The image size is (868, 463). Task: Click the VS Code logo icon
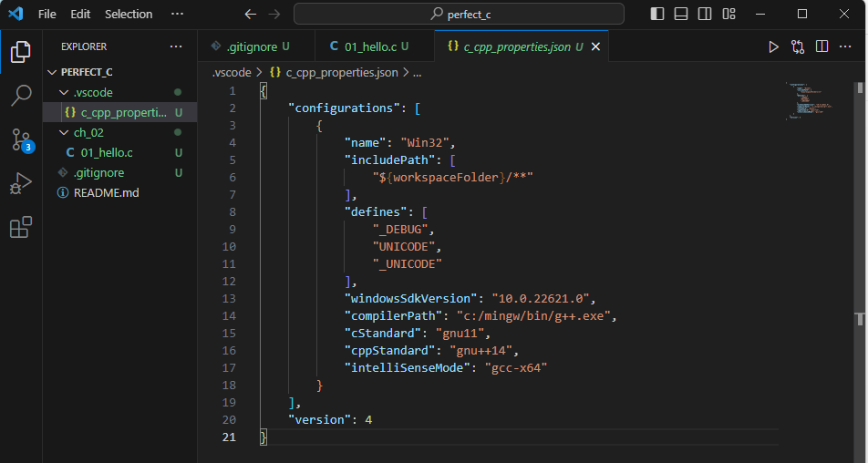point(15,14)
